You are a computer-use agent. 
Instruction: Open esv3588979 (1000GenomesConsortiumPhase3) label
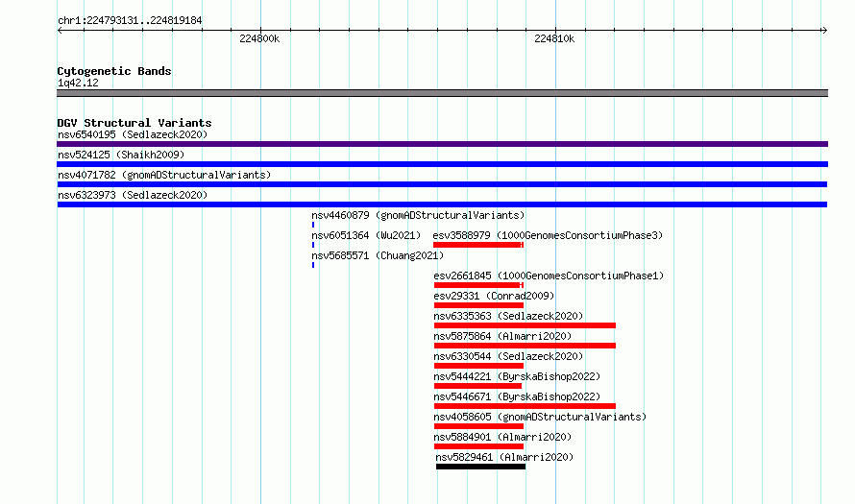548,235
